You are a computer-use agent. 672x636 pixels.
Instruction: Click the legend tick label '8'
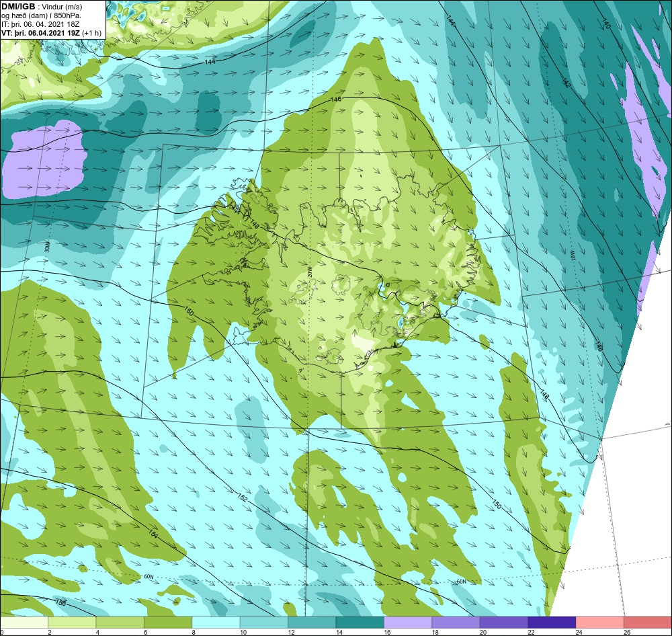coord(194,632)
